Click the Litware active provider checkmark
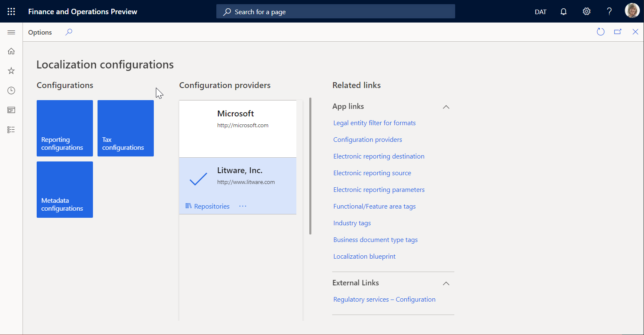Image resolution: width=644 pixels, height=335 pixels. coord(198,179)
